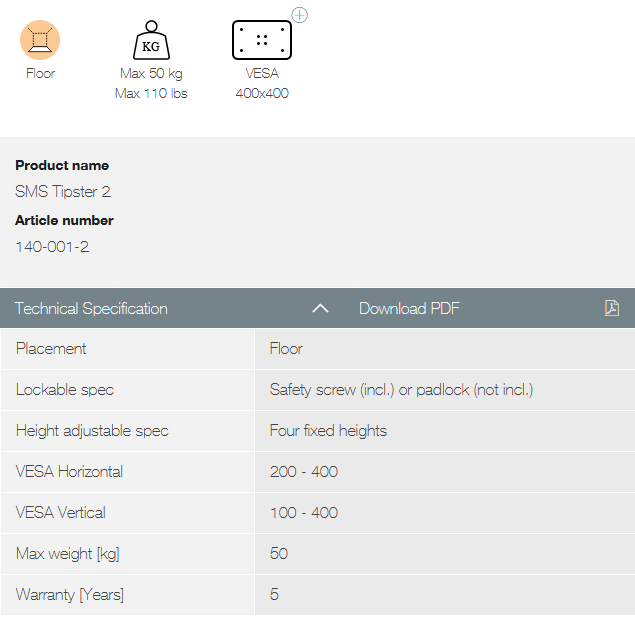This screenshot has height=622, width=635.
Task: Click the Max weight [kg] row label
Action: (68, 554)
